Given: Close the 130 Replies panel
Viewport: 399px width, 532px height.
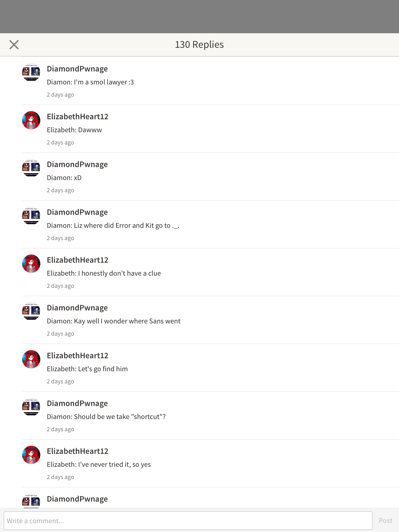Looking at the screenshot, I should [x=14, y=45].
